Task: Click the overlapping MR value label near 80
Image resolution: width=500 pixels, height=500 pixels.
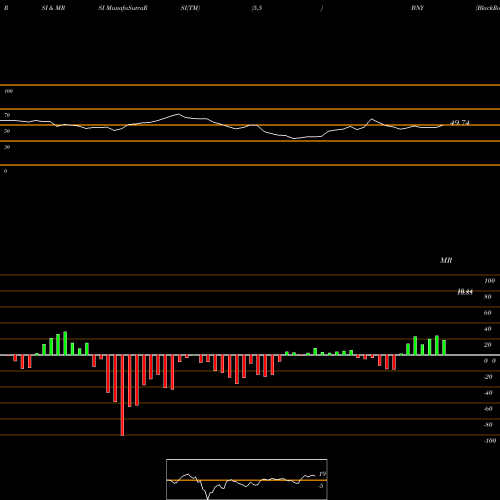Action: coord(465,292)
